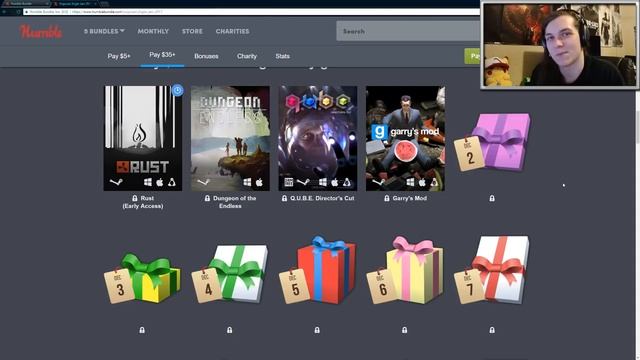Open the Q.U.B.E. Director's Cut cover
The width and height of the screenshot is (640, 360).
318,138
